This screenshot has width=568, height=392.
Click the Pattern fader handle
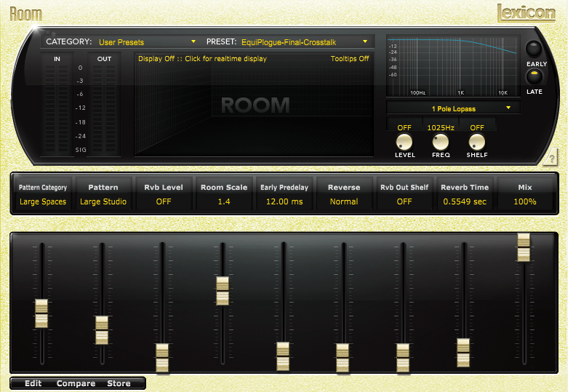pos(102,330)
